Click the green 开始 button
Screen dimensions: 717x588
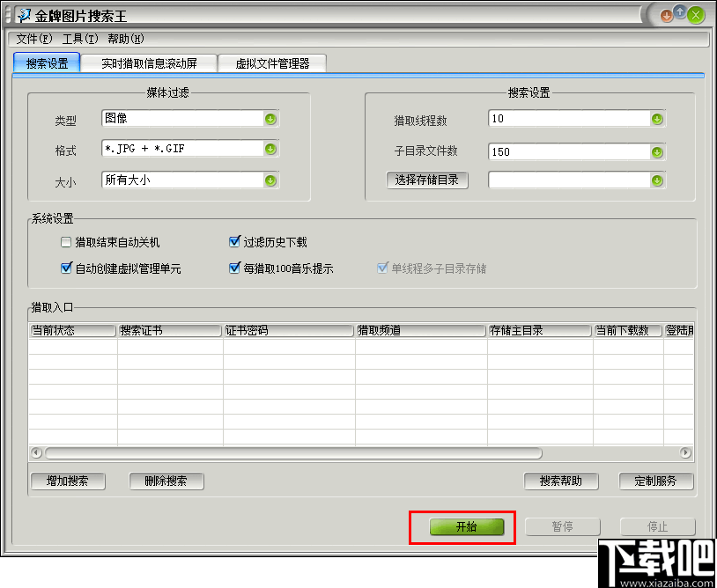click(467, 526)
